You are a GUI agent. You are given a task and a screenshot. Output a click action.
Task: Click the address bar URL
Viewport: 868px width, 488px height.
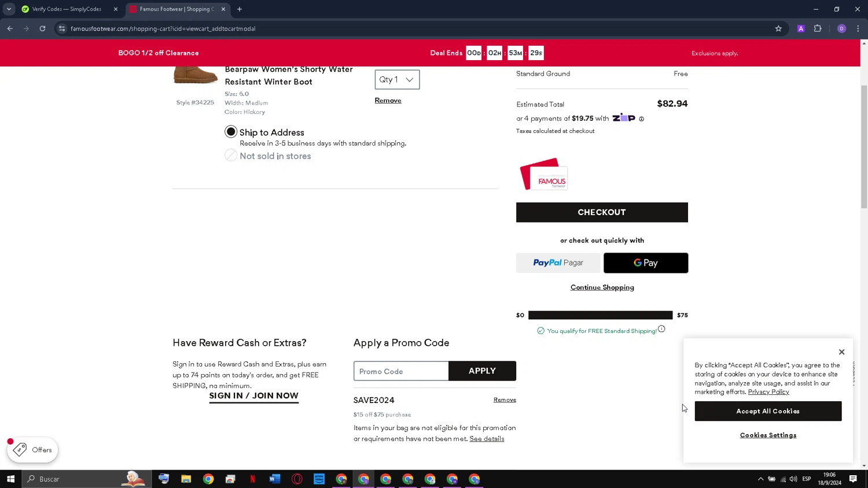click(x=163, y=28)
